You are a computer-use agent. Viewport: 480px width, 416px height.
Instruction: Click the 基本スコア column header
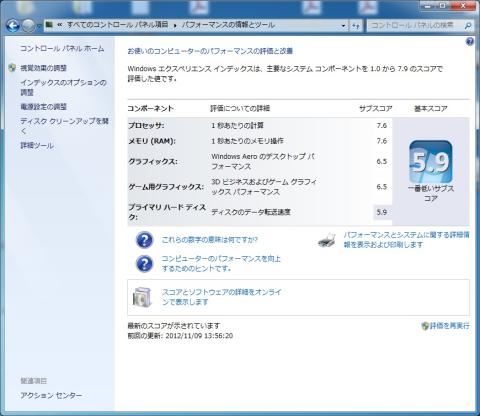[x=431, y=108]
